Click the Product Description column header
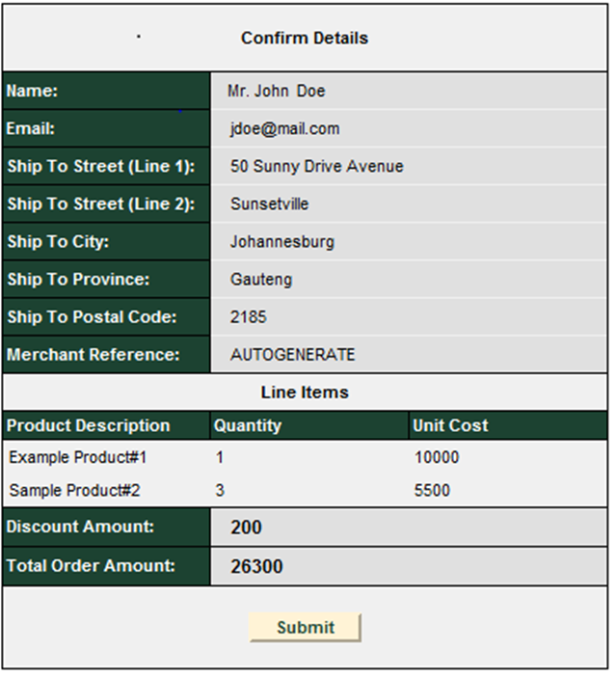616x677 pixels. tap(88, 425)
